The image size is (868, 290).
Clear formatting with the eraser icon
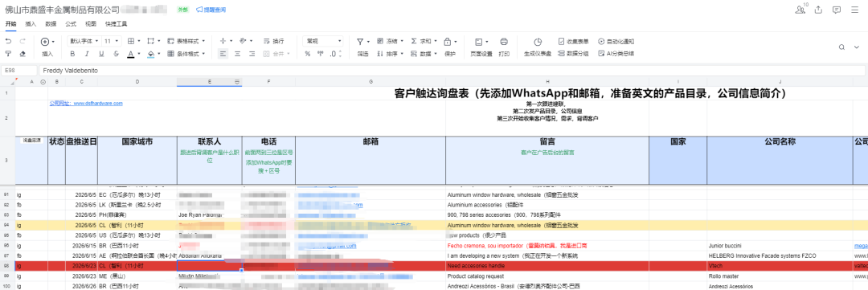23,54
